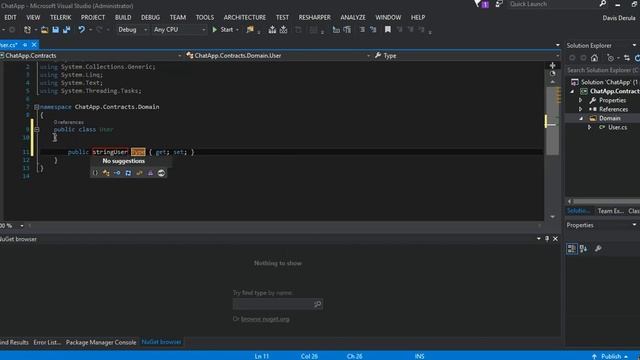Click the Save All icon in the toolbar
This screenshot has height=360, width=640.
(67, 29)
